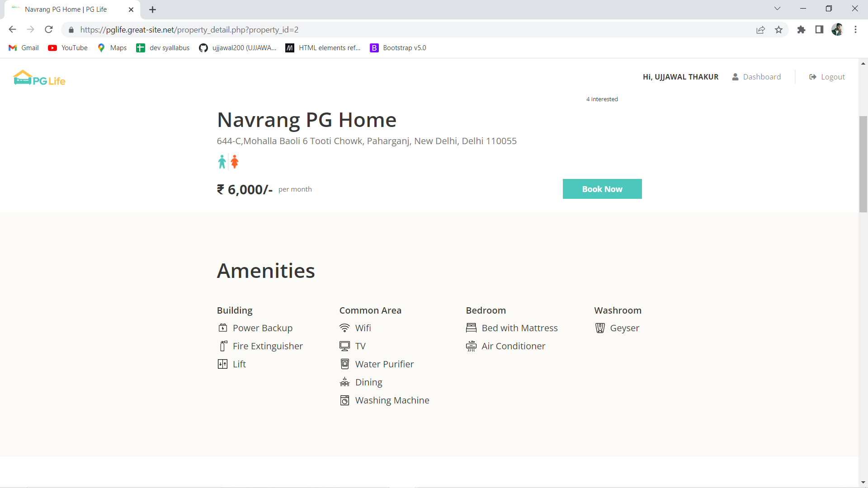Open the Chrome three-dot menu

click(x=855, y=30)
